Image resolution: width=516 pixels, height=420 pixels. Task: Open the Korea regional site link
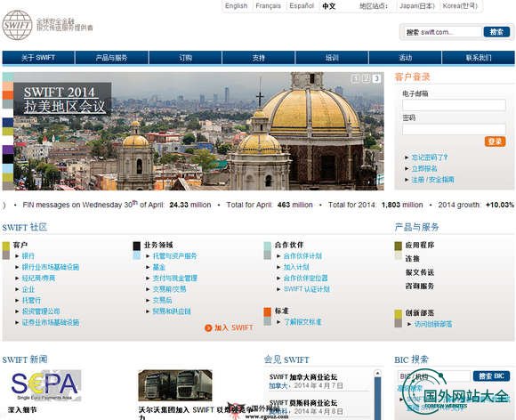pos(460,6)
